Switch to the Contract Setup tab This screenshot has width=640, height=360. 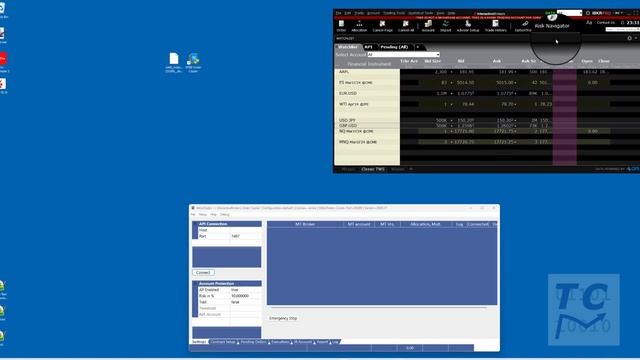tap(223, 342)
